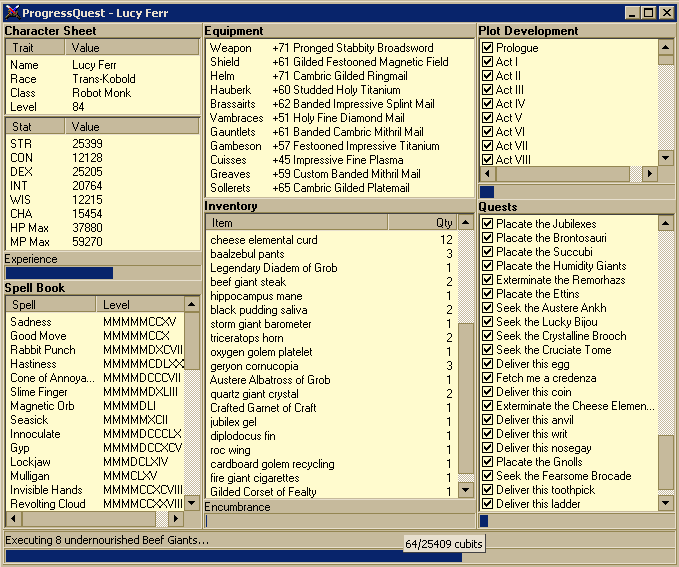Image resolution: width=679 pixels, height=567 pixels.
Task: Click Plot Development scroll up arrow
Action: point(666,47)
